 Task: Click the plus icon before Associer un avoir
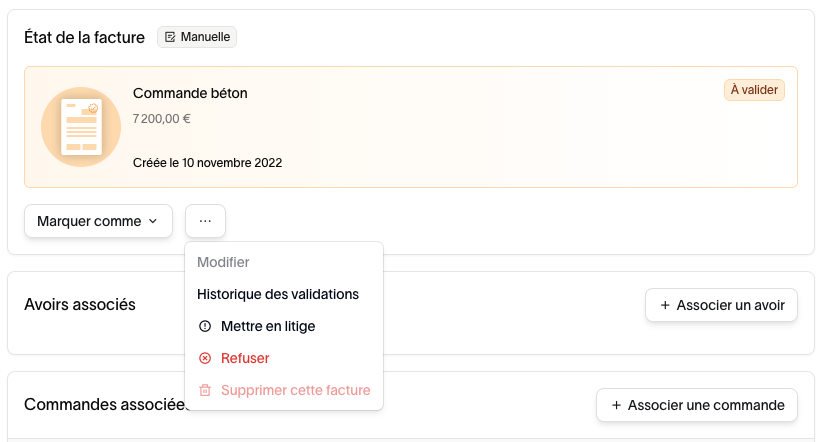[x=665, y=305]
